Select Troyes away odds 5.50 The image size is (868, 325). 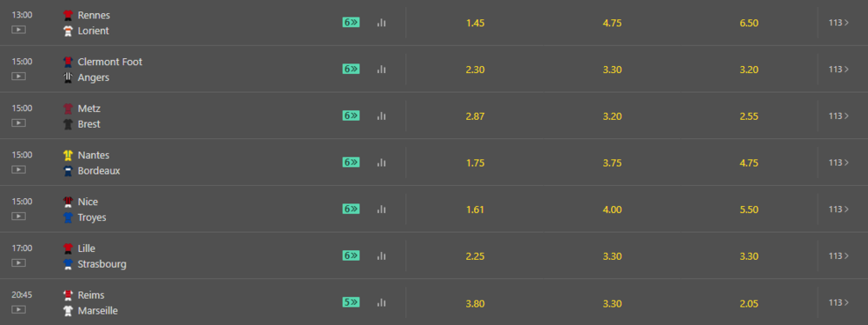point(748,209)
